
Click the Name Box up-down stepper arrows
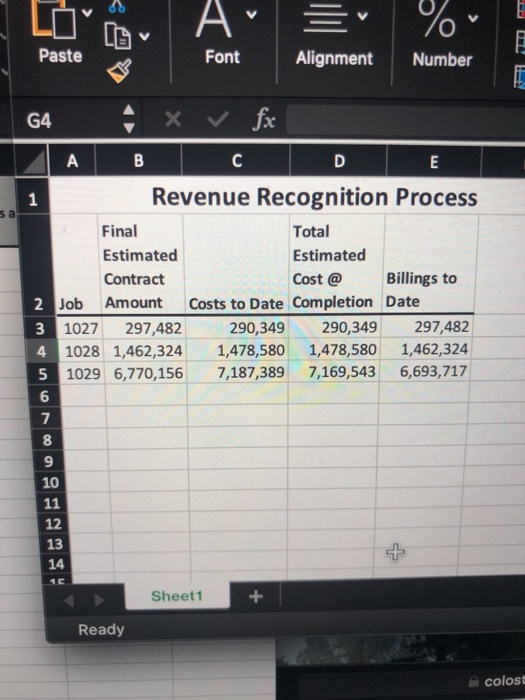tap(129, 119)
